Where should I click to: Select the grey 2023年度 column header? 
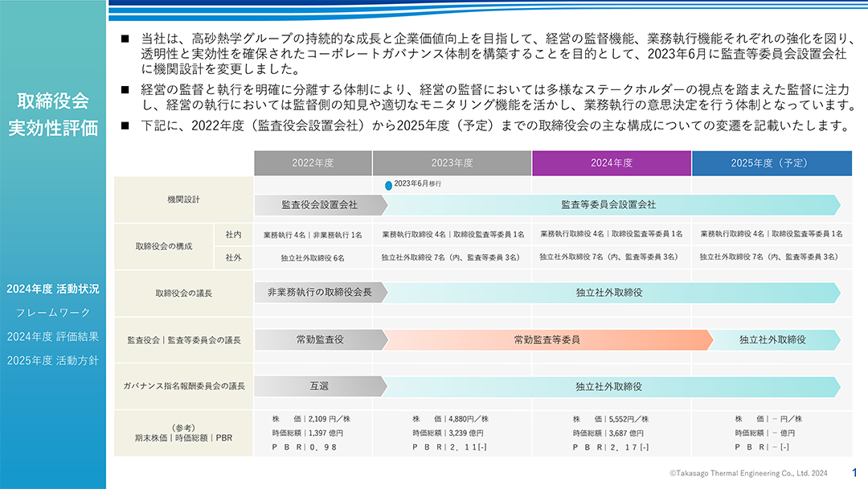pos(452,162)
